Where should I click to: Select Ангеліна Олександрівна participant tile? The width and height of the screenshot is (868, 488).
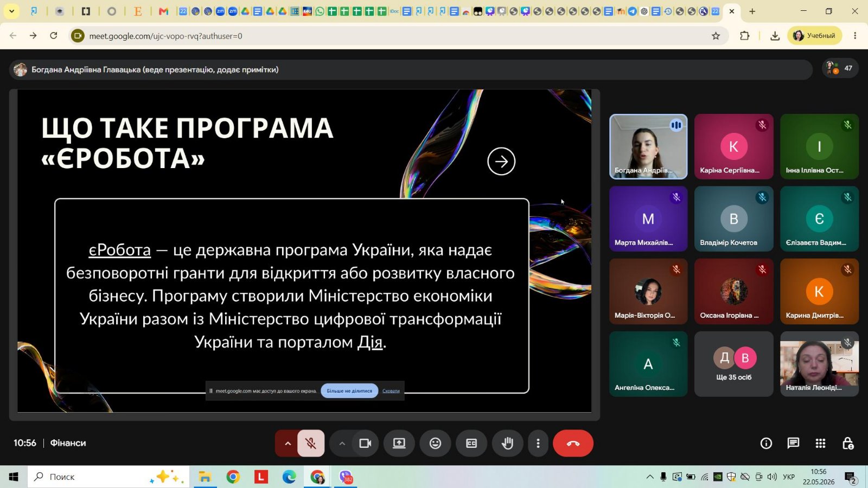(x=648, y=364)
